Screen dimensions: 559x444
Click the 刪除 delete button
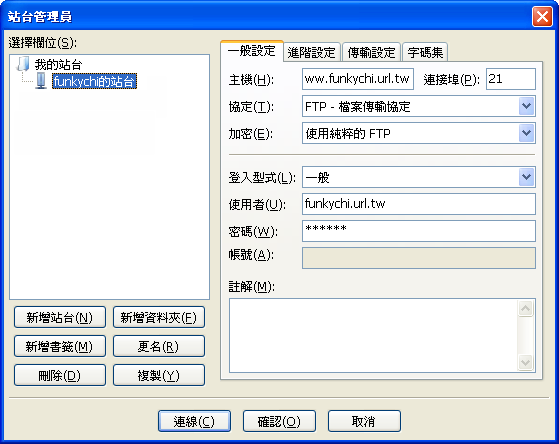click(60, 375)
